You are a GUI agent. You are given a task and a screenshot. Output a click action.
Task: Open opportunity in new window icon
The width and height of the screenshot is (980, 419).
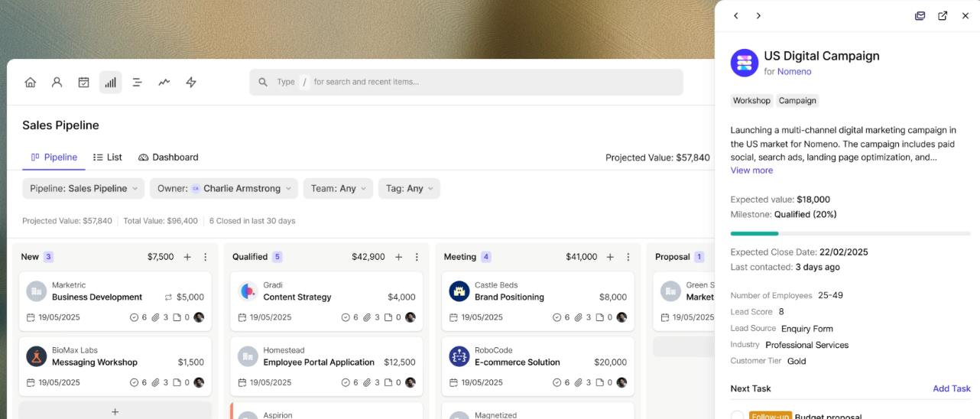[x=943, y=16]
